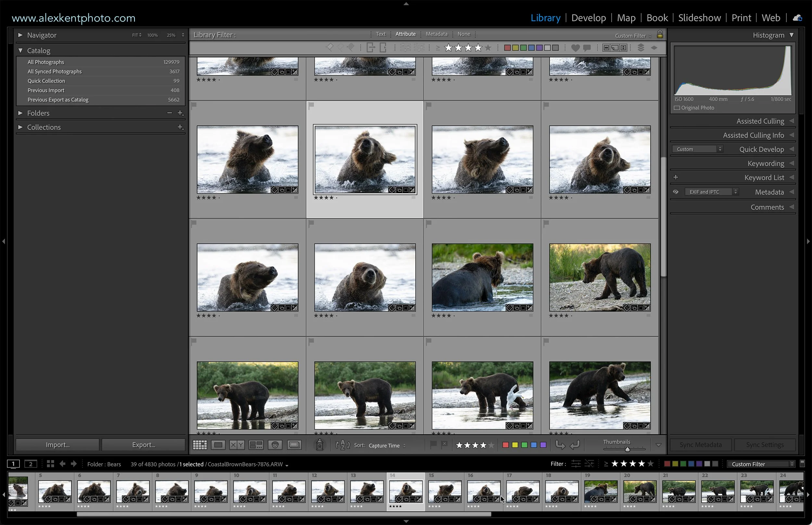Switch to the Develop module
The height and width of the screenshot is (525, 812).
[x=589, y=18]
